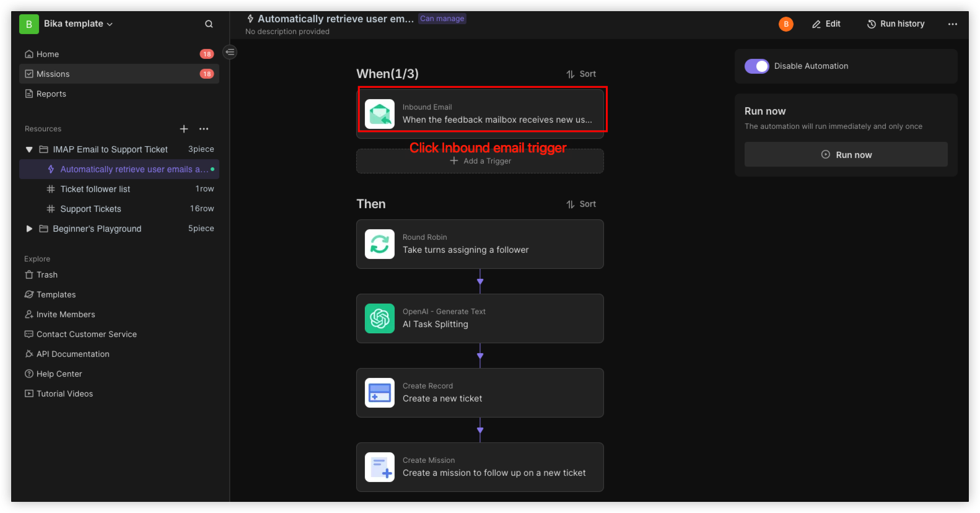Screen dimensions: 980x513
Task: Toggle the Disable Automation switch
Action: (757, 66)
